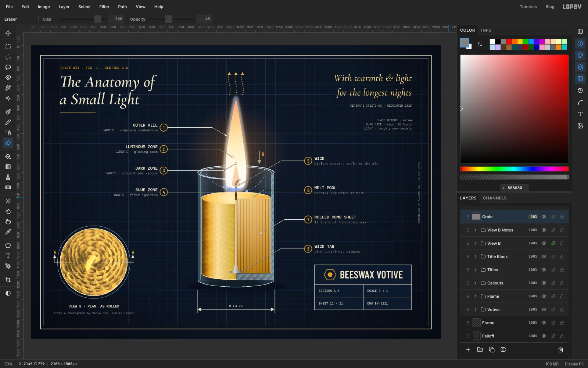Switch to the Channels tab
This screenshot has width=588, height=368.
495,198
